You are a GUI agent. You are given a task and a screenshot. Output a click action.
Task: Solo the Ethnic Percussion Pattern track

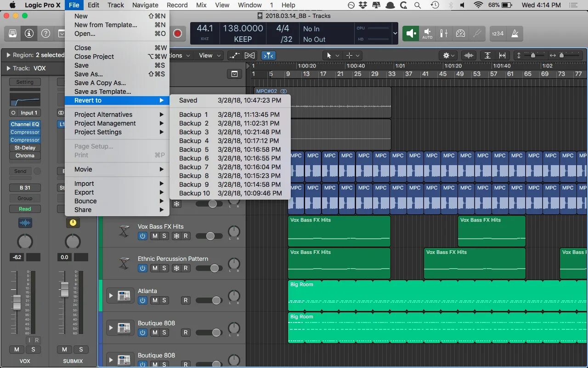tap(164, 268)
